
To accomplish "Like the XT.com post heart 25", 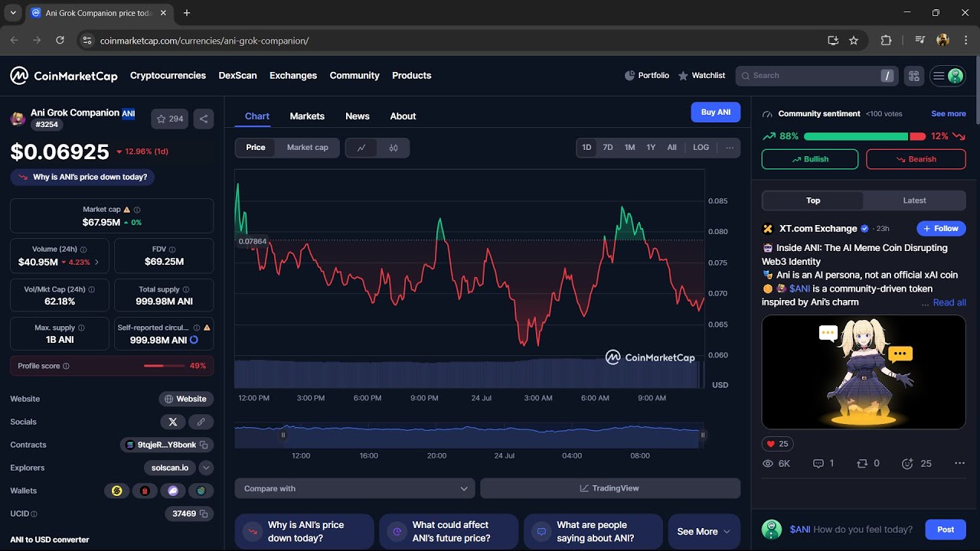I will point(777,444).
